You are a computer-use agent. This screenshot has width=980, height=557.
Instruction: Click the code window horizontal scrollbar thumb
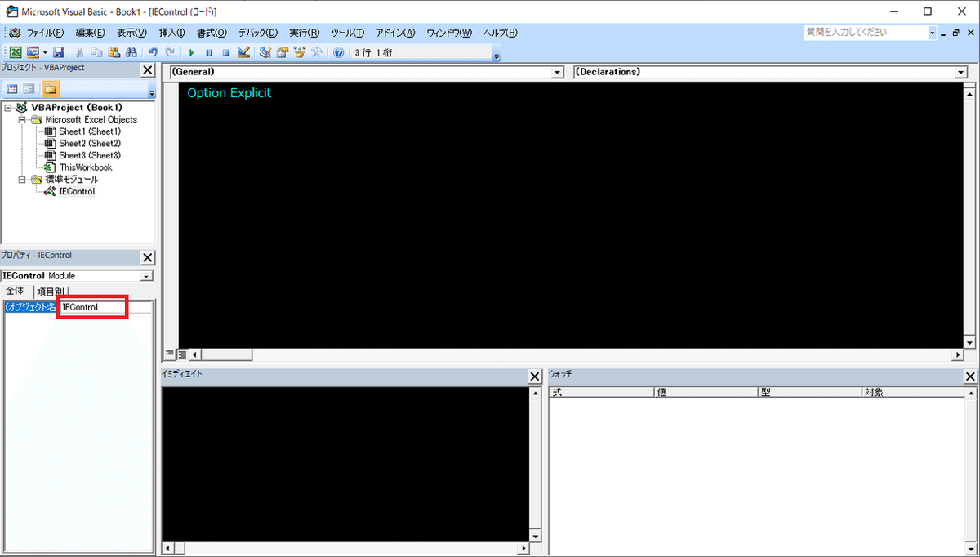[227, 355]
